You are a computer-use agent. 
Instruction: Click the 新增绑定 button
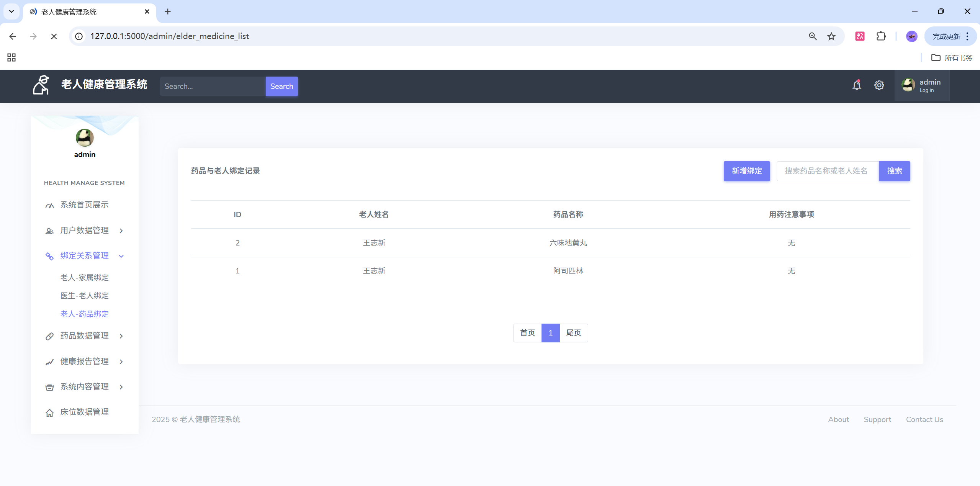(746, 171)
